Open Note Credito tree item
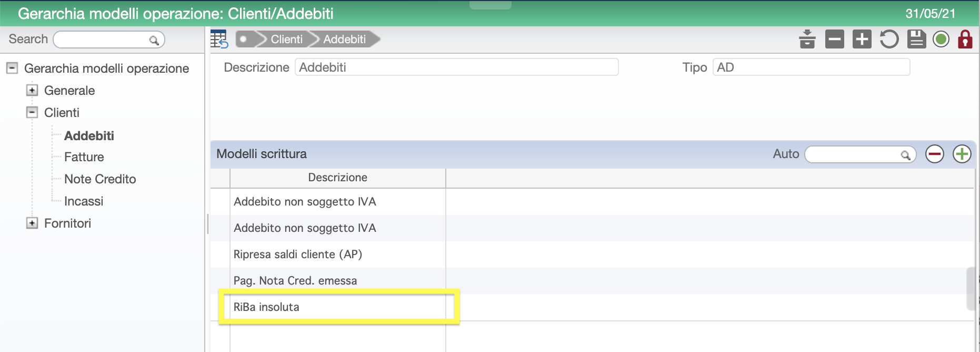 point(100,179)
